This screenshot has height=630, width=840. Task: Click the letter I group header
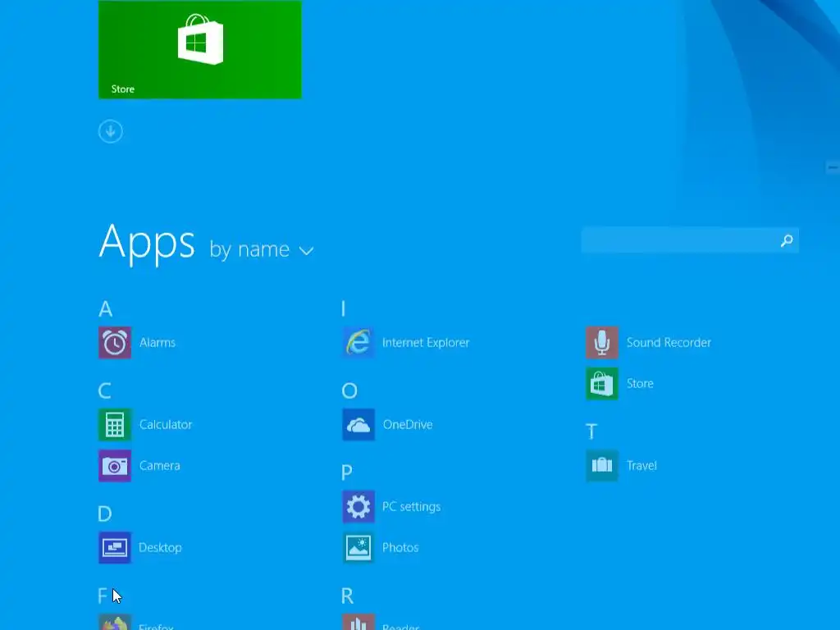[x=344, y=309]
